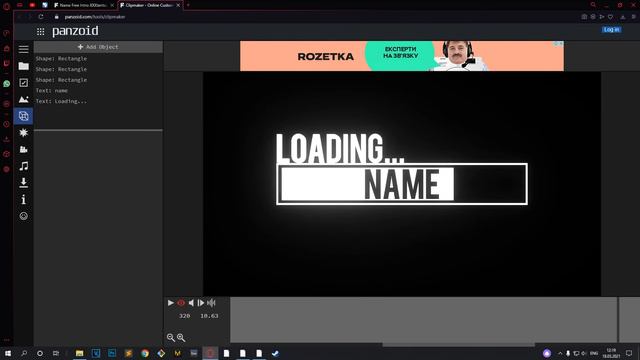Close the Clipmaker browser tab
640x360 pixels.
click(178, 5)
